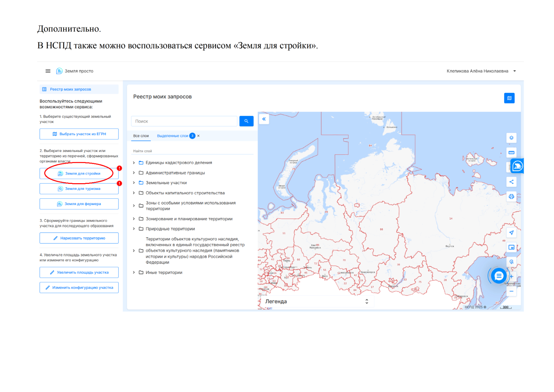Screen dimensions: 554x392
Task: Switch to the Все слои tab
Action: pyautogui.click(x=141, y=136)
